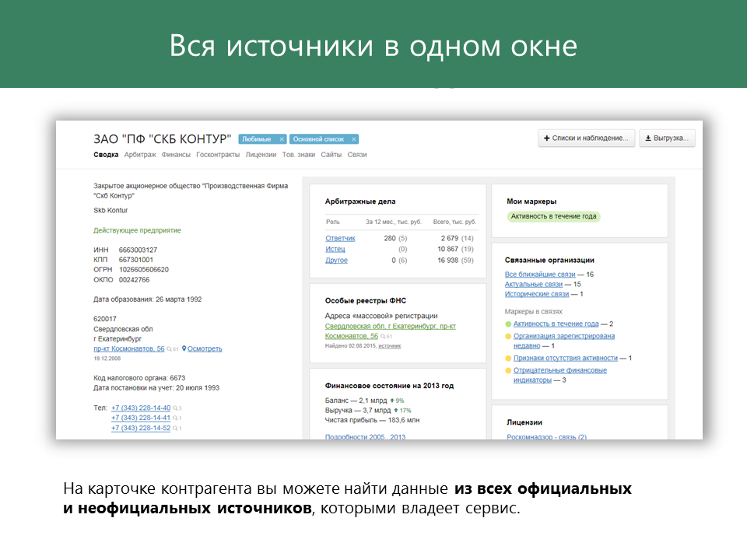The height and width of the screenshot is (560, 747).
Task: Select the 'Связи' tab
Action: (x=357, y=155)
